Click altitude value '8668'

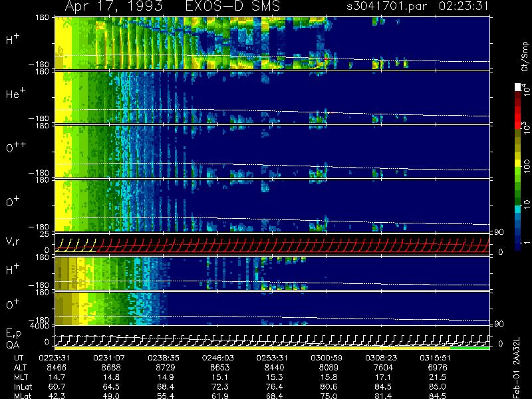click(111, 368)
